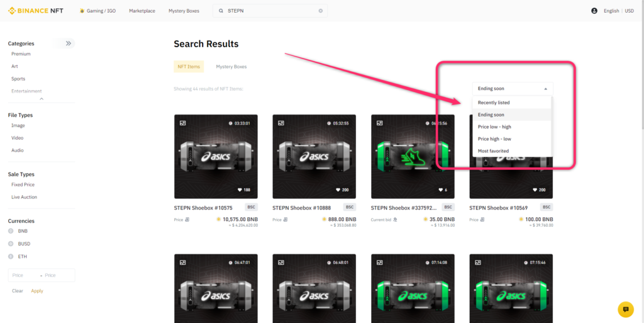Favorite STEPN Shoebox #10575 heart icon
Viewport: 644px width, 323px height.
tap(240, 190)
